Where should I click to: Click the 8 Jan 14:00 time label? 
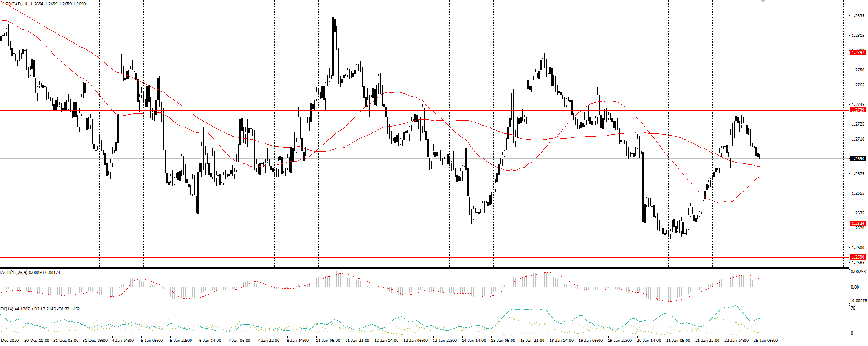coord(298,341)
